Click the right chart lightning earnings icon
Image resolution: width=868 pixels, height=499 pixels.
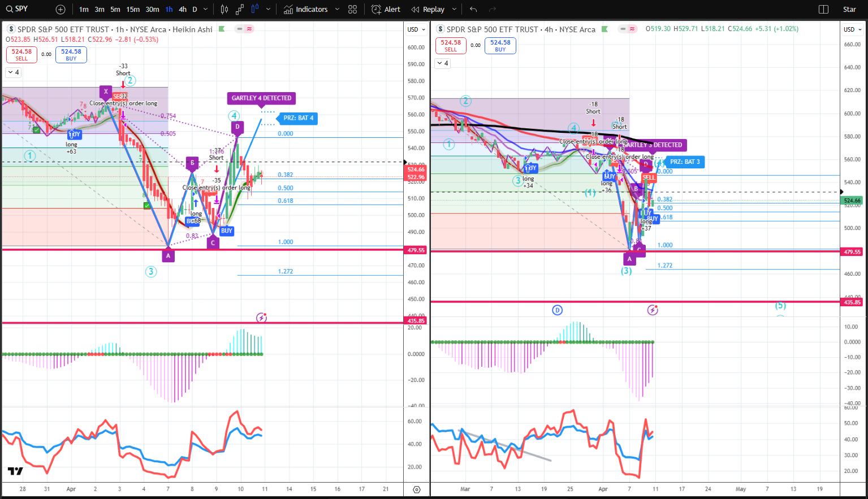[x=653, y=310]
